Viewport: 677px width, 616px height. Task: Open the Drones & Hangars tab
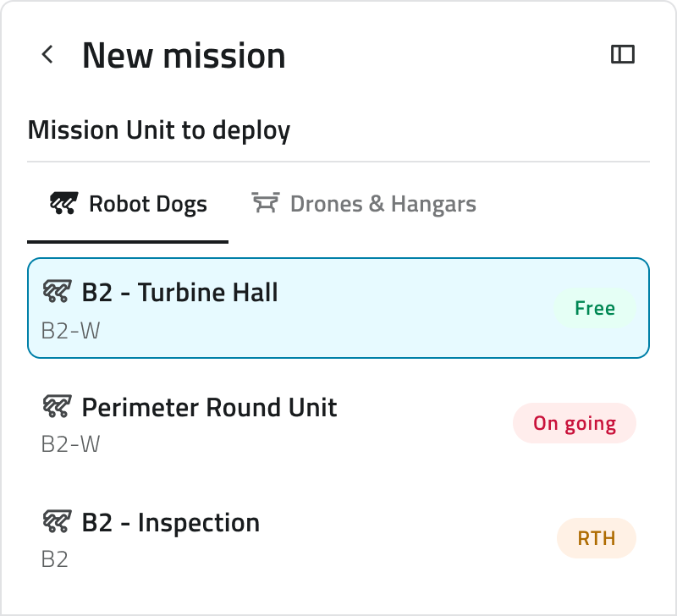coord(364,204)
